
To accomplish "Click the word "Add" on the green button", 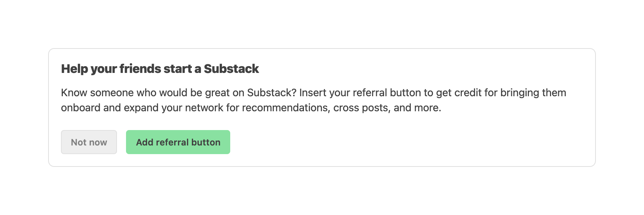I will (144, 142).
